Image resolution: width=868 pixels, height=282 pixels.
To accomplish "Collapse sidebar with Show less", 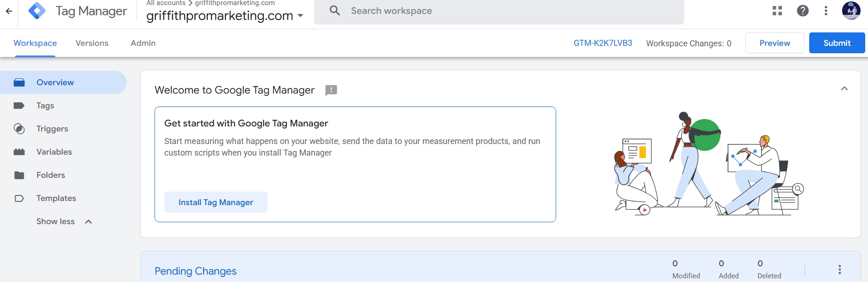I will (x=64, y=221).
